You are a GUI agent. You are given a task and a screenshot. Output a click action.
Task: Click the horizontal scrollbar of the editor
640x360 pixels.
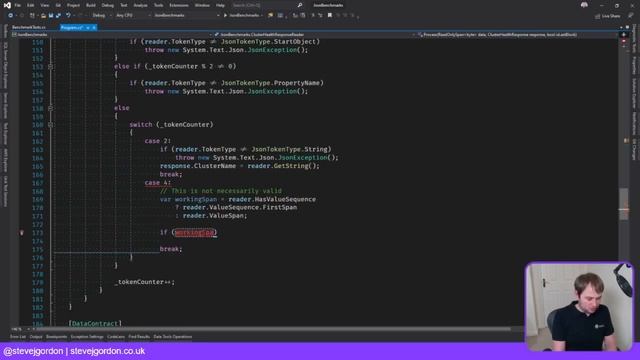tap(273, 329)
